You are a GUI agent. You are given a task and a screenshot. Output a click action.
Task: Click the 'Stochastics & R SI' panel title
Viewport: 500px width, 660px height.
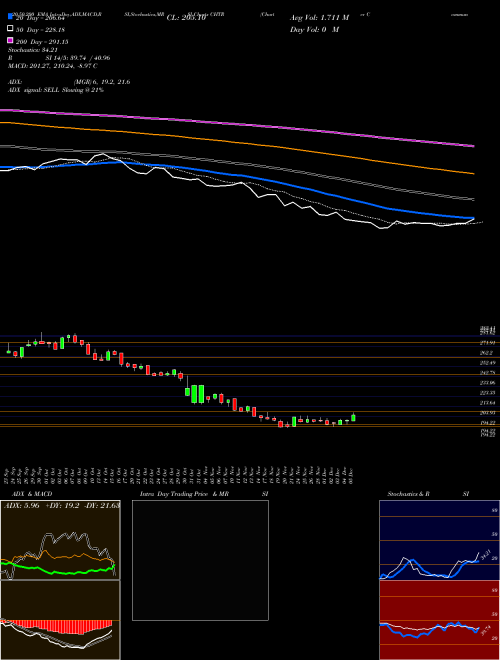[428, 494]
